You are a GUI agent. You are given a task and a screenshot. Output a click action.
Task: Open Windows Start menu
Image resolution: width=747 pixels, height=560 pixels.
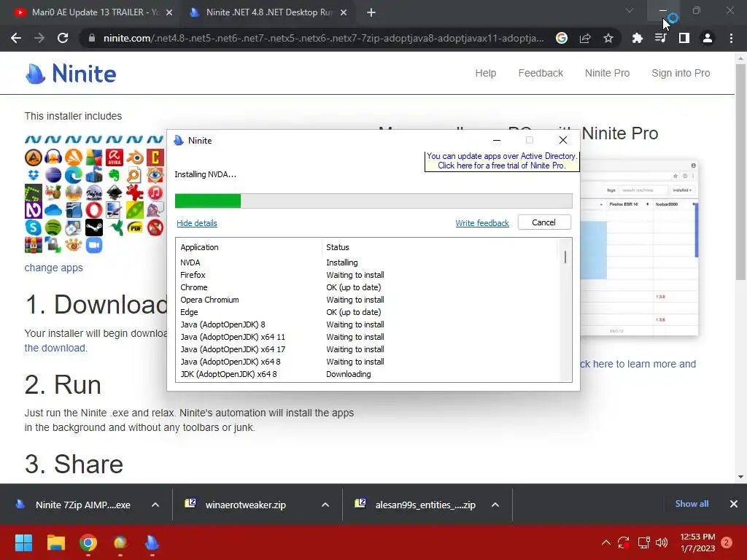[23, 542]
